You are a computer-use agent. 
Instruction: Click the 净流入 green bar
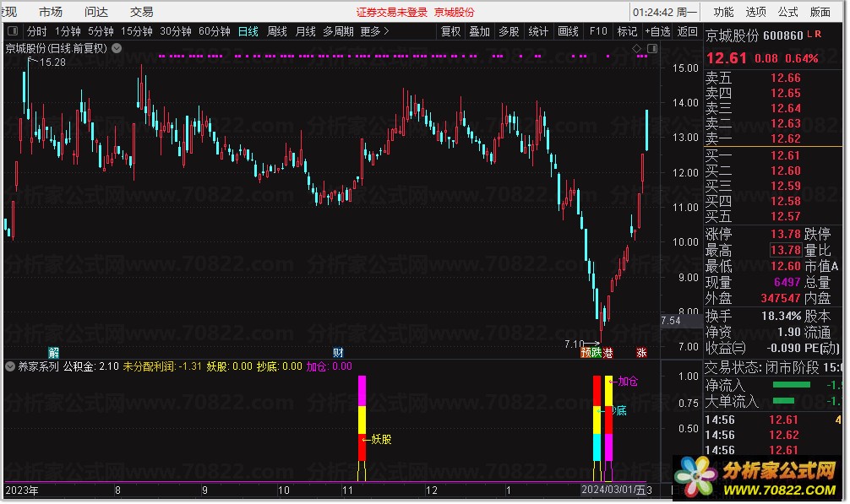pyautogui.click(x=791, y=385)
